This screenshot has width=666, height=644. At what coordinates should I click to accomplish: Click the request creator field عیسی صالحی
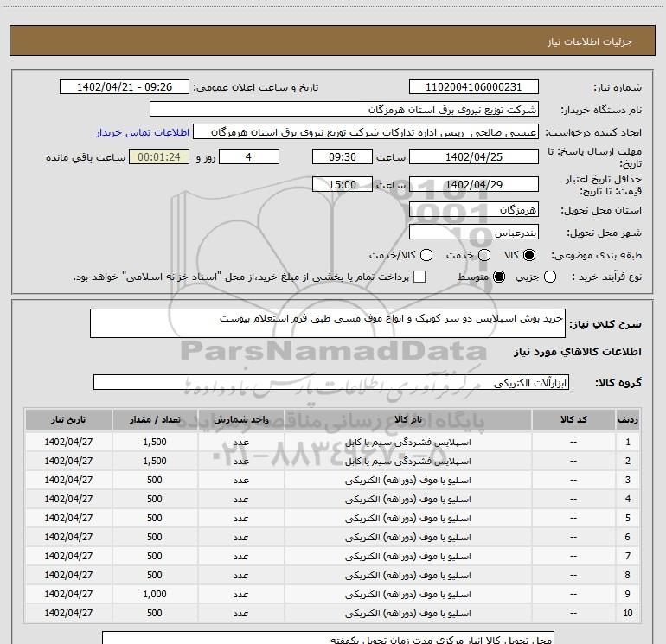point(366,132)
